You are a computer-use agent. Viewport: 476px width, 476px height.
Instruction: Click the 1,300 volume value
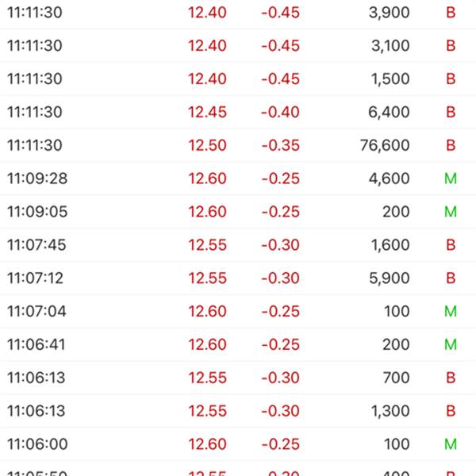click(390, 411)
